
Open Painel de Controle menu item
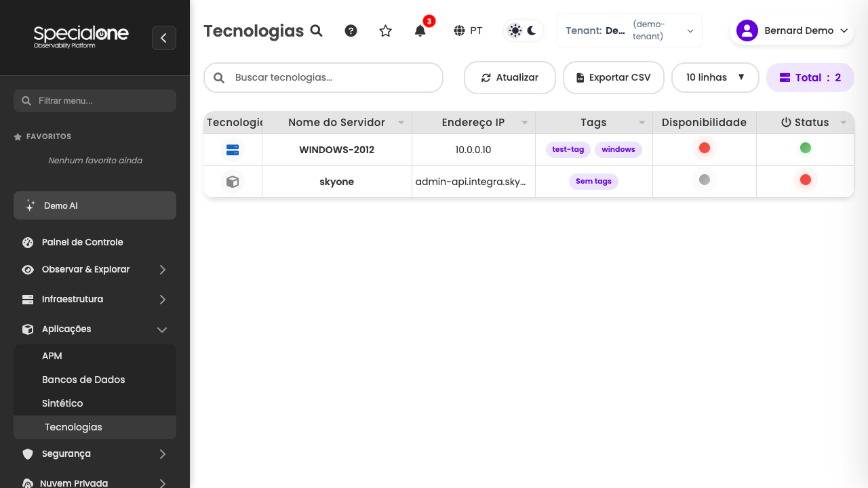95,242
